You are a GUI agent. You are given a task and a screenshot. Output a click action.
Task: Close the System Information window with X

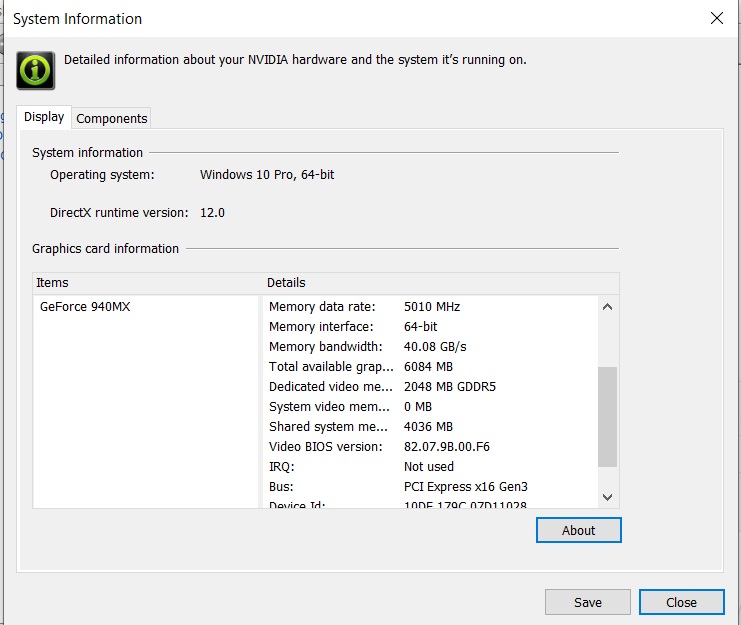tap(716, 18)
